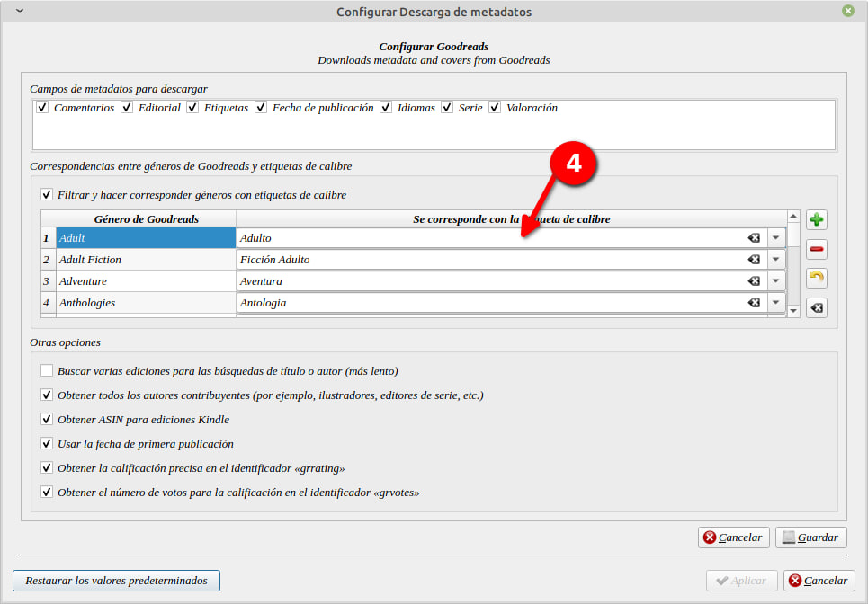
Task: Add a new genre mapping with plus icon
Action: click(817, 219)
